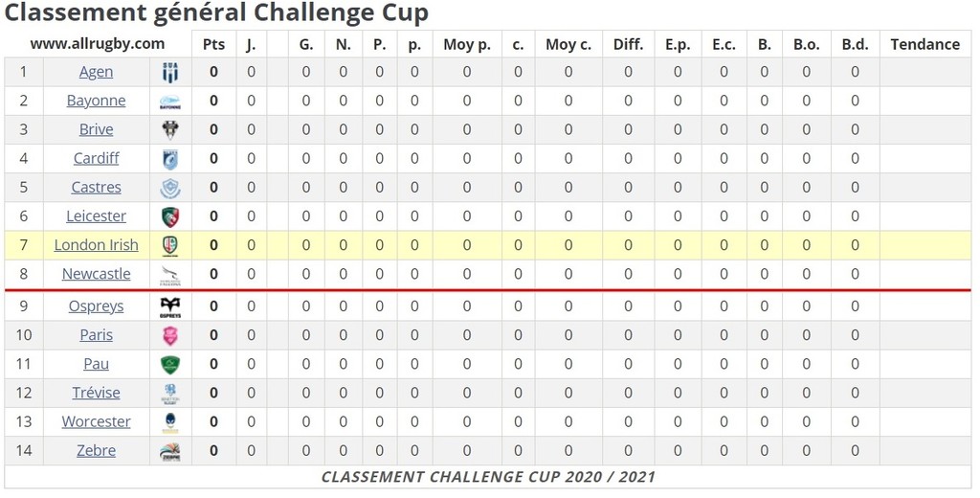Viewport: 980px width, 498px height.
Task: Click the Brive club crest icon
Action: [x=170, y=129]
